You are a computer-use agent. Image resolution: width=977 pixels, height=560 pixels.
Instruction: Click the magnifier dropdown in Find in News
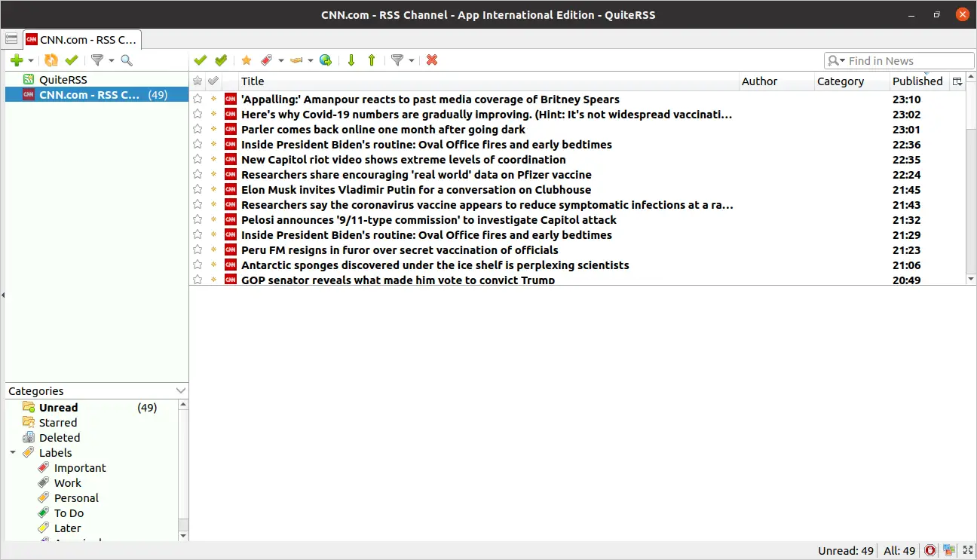836,61
